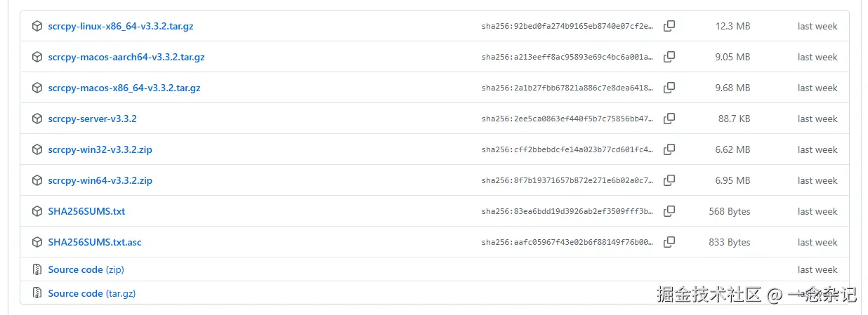Viewport: 868px width, 315px height.
Task: Copy SHA256 hash for SHA256SUMS.txt.asc
Action: click(x=669, y=242)
